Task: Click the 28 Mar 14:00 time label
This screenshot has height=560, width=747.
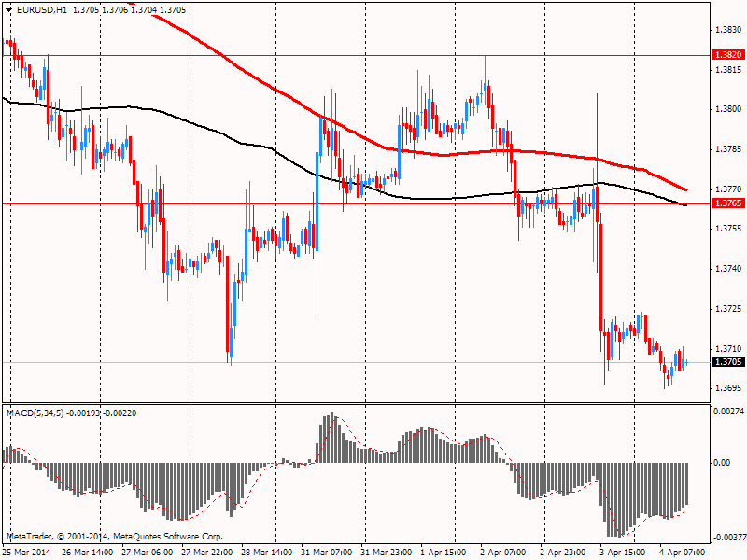Action: click(267, 553)
